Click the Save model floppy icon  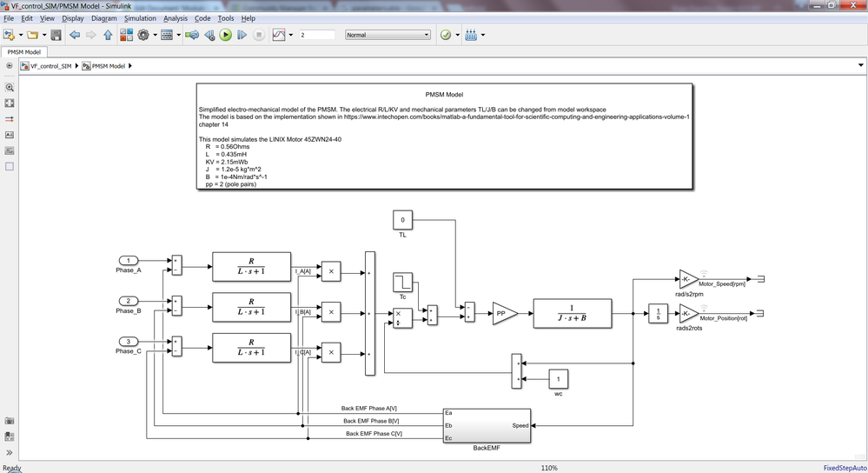pyautogui.click(x=56, y=35)
